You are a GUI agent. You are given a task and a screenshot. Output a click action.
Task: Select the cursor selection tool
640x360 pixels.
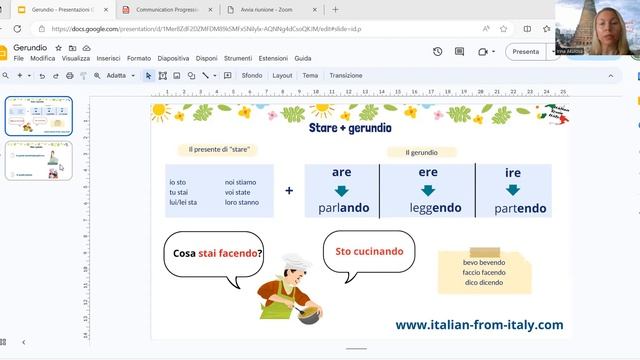click(x=148, y=76)
